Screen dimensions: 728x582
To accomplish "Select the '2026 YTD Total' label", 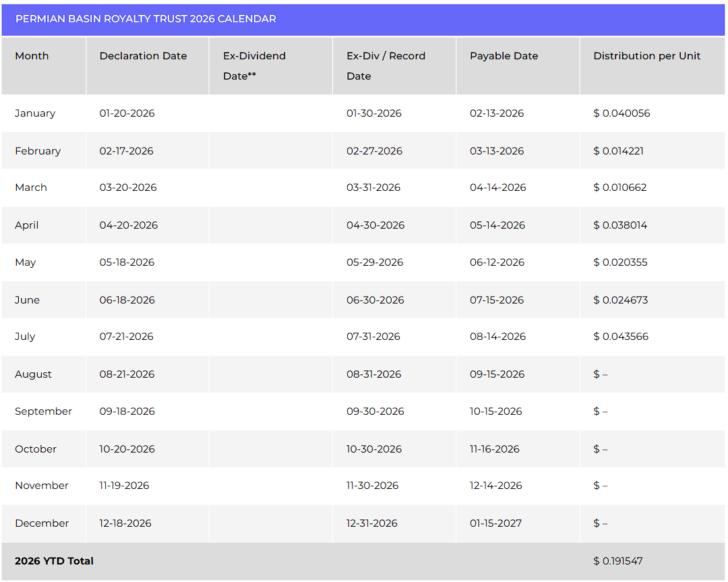I will [x=54, y=561].
